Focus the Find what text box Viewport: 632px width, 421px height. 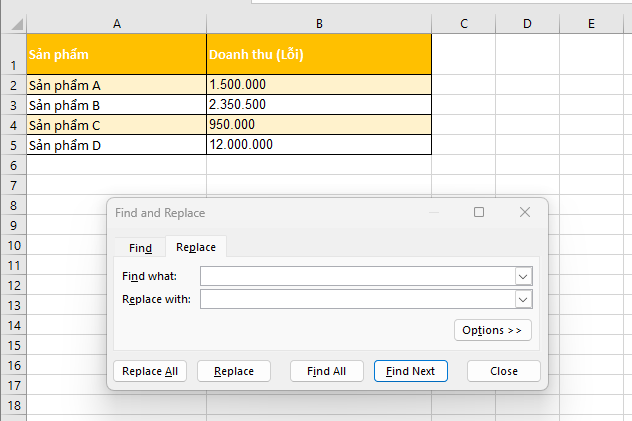point(357,276)
